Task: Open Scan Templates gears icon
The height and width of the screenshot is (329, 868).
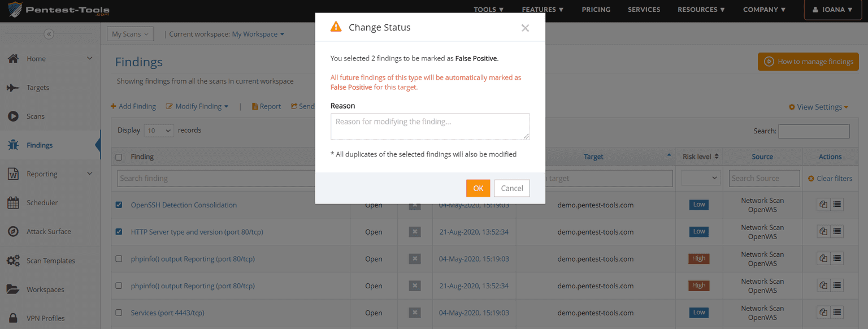Action: tap(13, 261)
